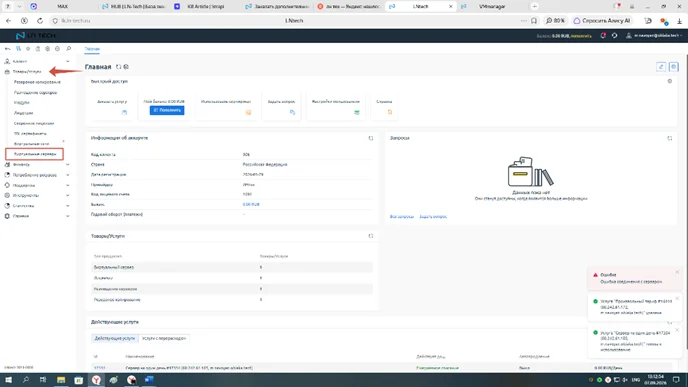688x387 pixels.
Task: Open sidebar search magnifier icon
Action: pos(68,49)
